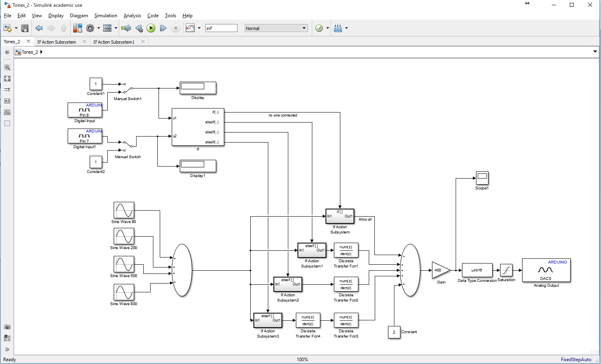Viewport: 601px width, 364px height.
Task: Click the Fit to View icon in sidebar
Action: tap(7, 78)
